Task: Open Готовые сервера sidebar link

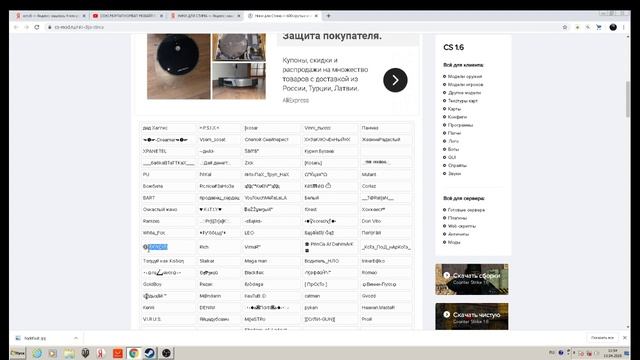Action: coord(466,210)
